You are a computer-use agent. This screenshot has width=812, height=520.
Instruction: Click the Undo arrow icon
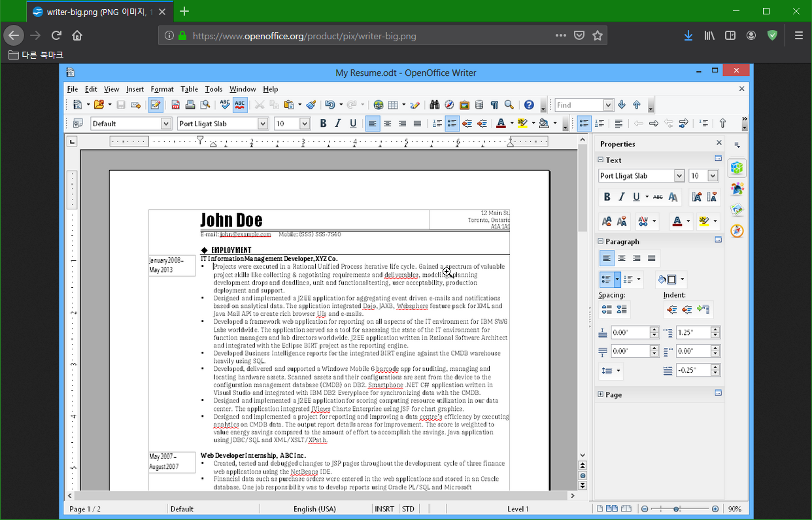330,105
